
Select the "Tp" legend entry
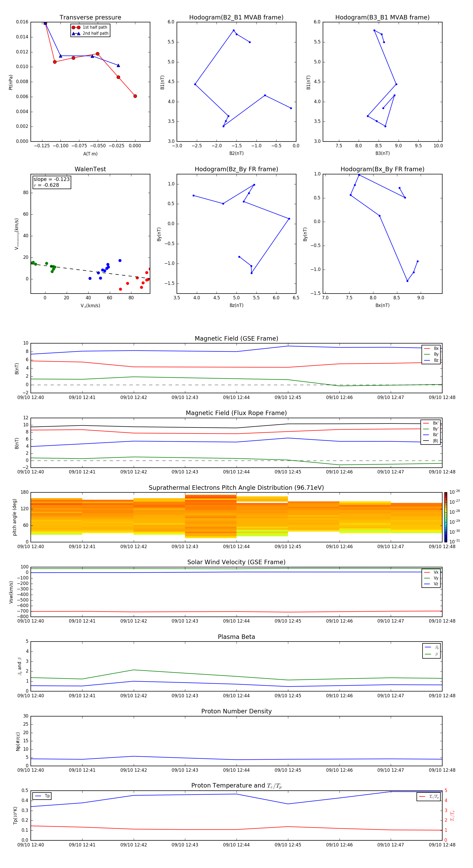click(x=42, y=796)
